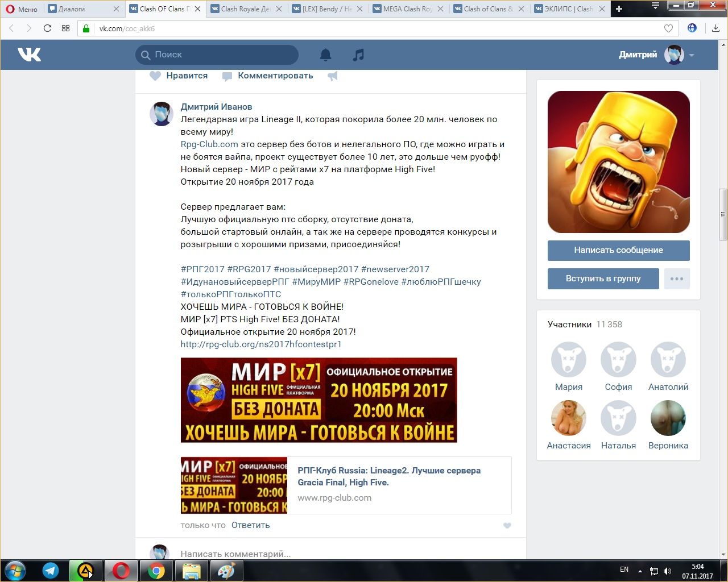Like the post with Нравится

tap(179, 76)
